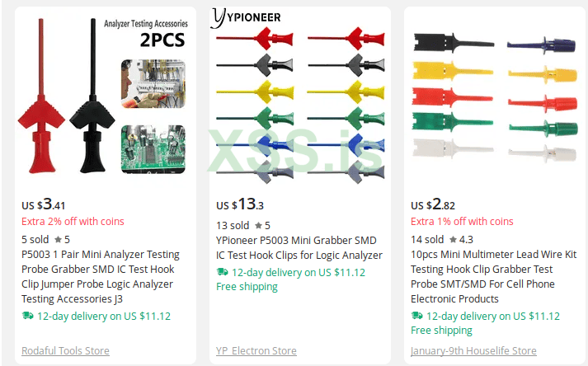
Task: Click the US $3.41 price
Action: (44, 204)
